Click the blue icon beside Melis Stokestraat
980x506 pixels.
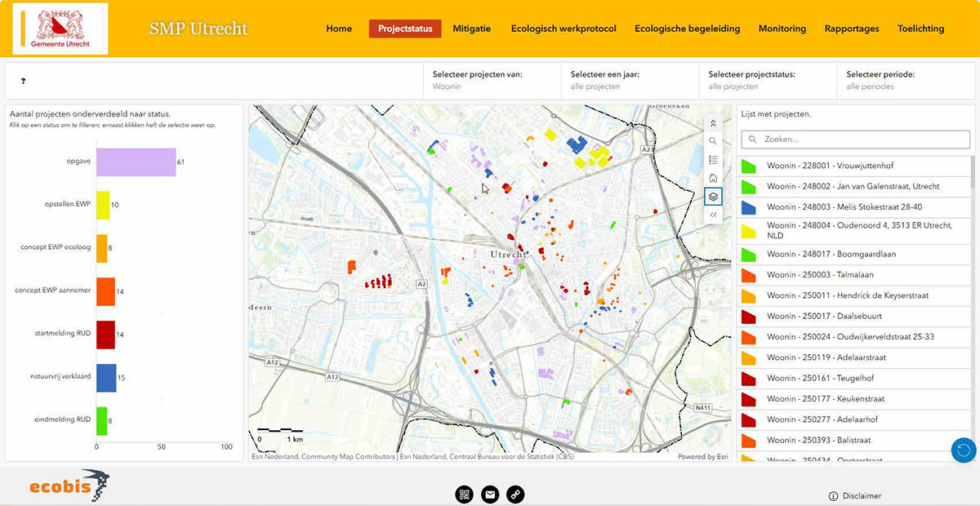click(x=748, y=207)
